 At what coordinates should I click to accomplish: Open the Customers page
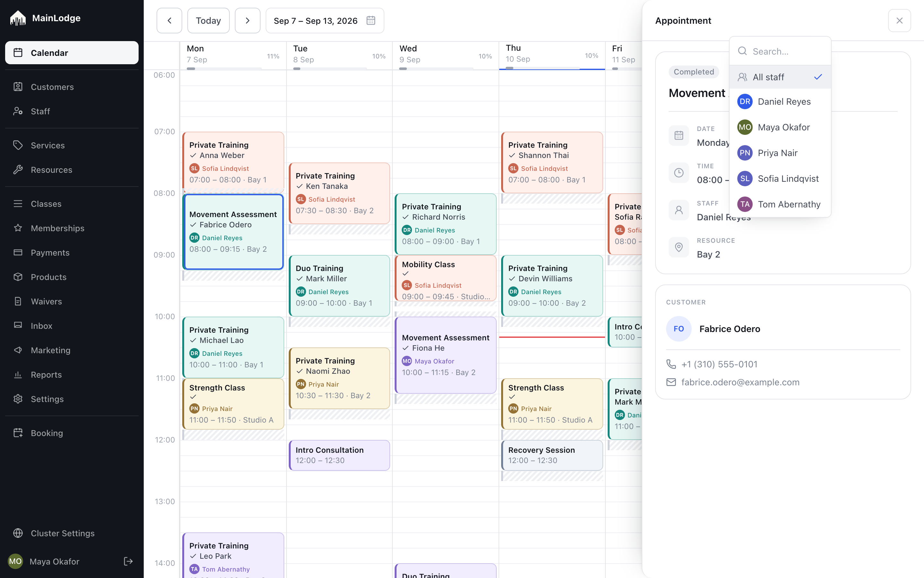tap(72, 87)
